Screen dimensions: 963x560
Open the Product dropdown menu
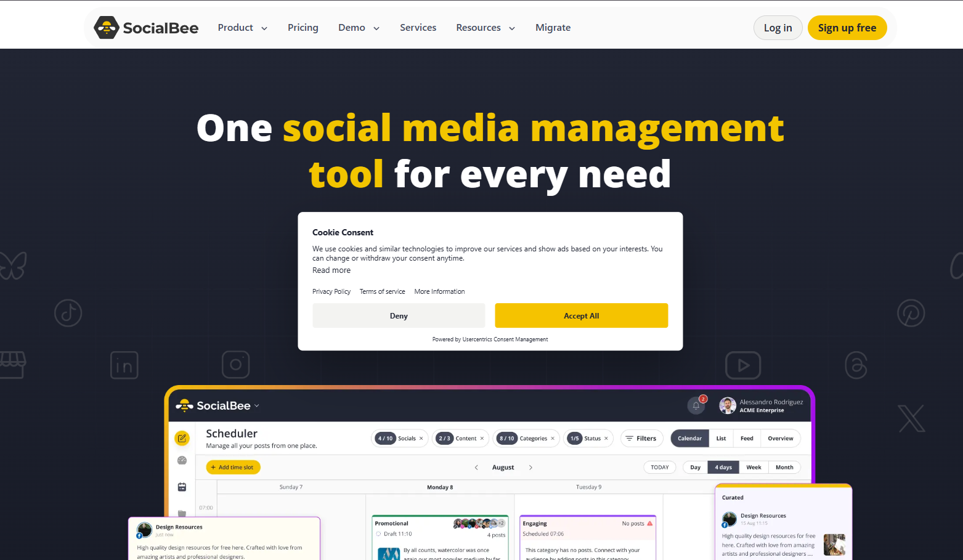tap(243, 28)
